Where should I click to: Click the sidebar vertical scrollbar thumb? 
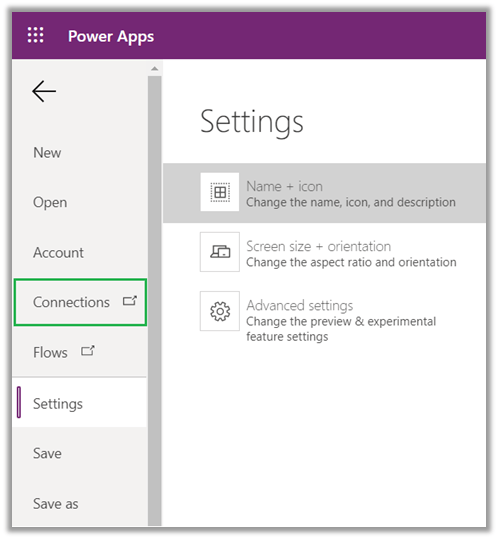(x=155, y=301)
